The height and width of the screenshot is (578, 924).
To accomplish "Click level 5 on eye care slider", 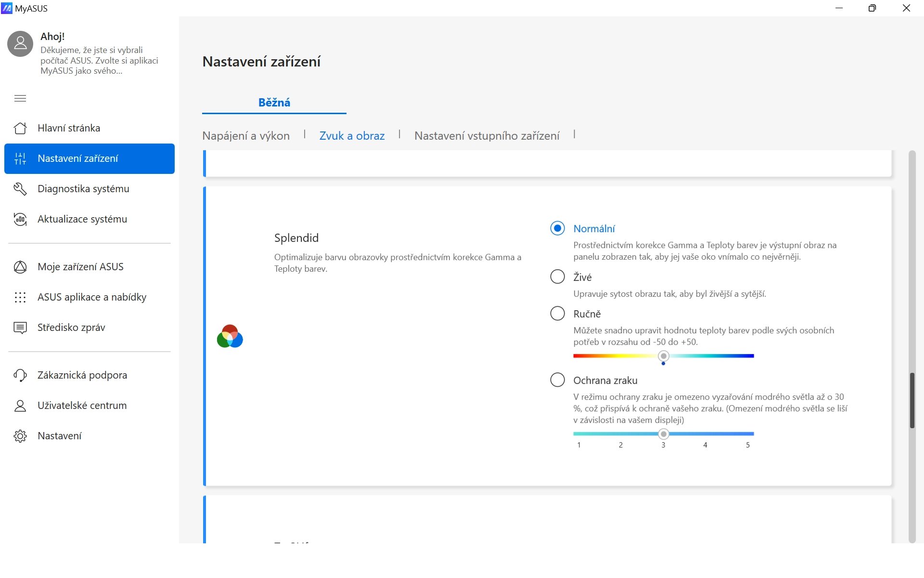I will click(x=747, y=434).
